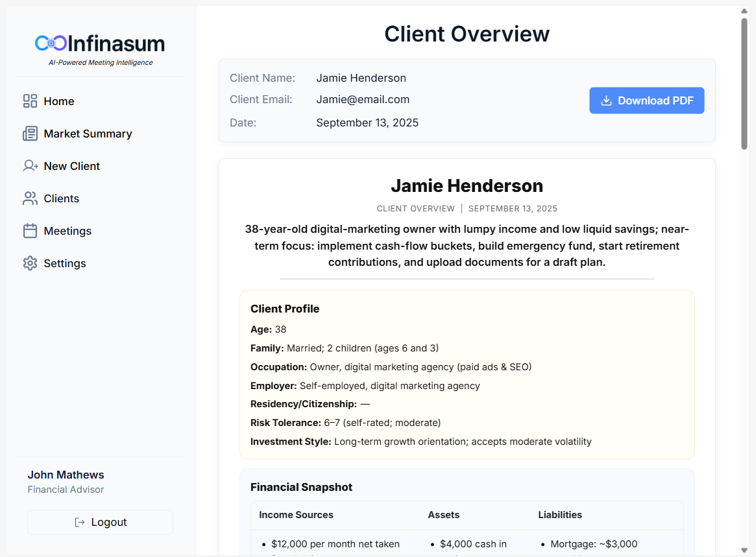Image resolution: width=756 pixels, height=557 pixels.
Task: Click the Assets column header
Action: [444, 515]
